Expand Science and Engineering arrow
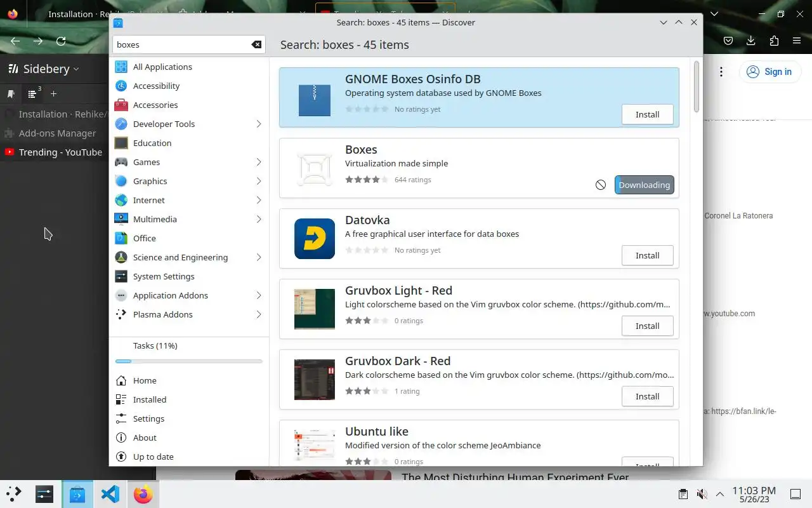 (259, 257)
